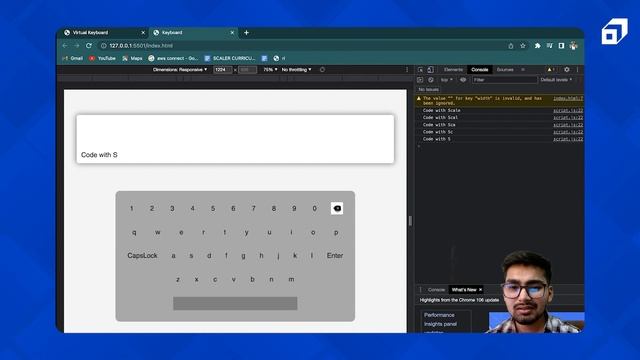
Task: Open Dimensions Responsive dropdown
Action: (x=180, y=70)
